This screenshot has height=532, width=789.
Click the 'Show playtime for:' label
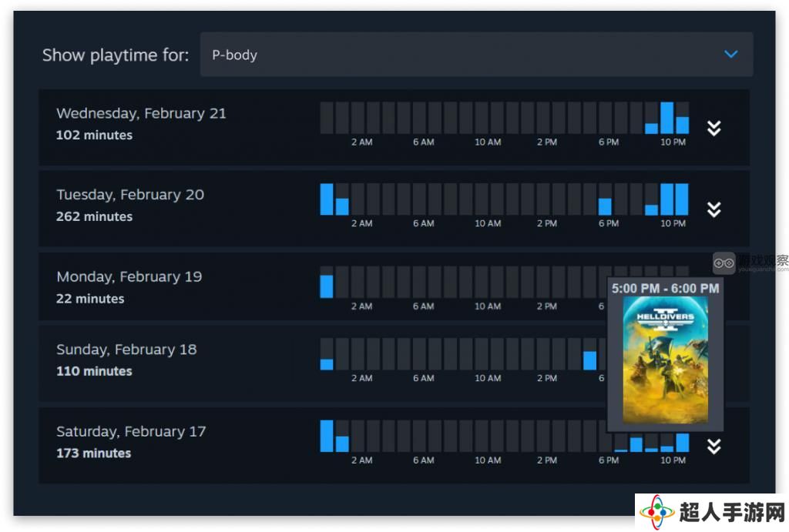point(116,55)
